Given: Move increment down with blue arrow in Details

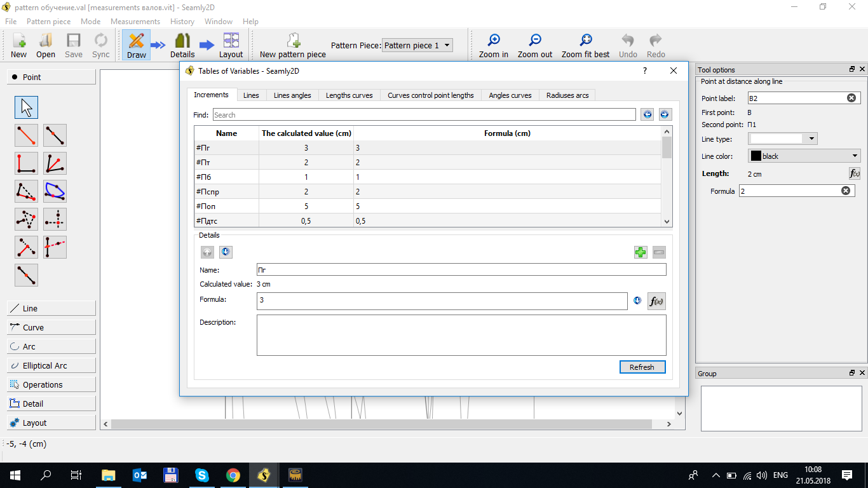Looking at the screenshot, I should (226, 252).
